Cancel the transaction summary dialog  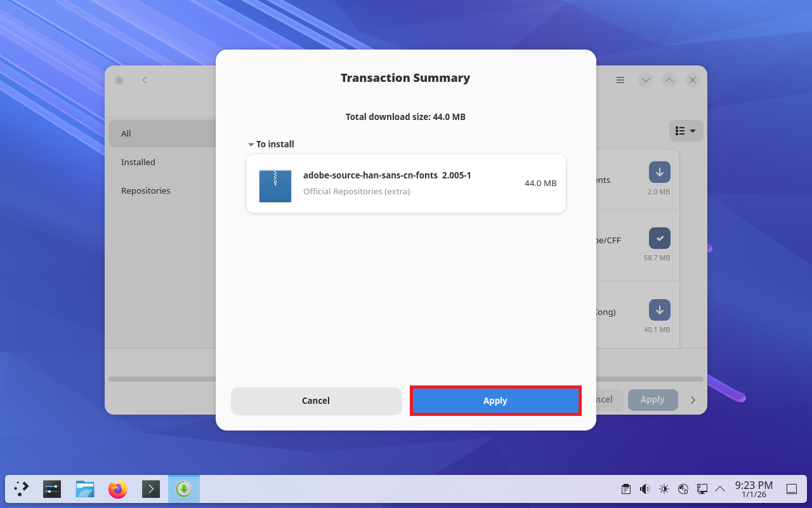click(316, 401)
